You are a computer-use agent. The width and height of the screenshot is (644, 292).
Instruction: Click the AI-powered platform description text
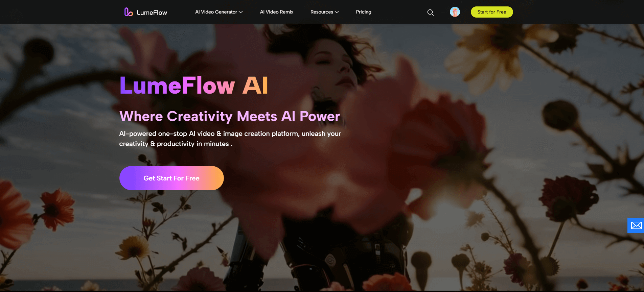(230, 139)
